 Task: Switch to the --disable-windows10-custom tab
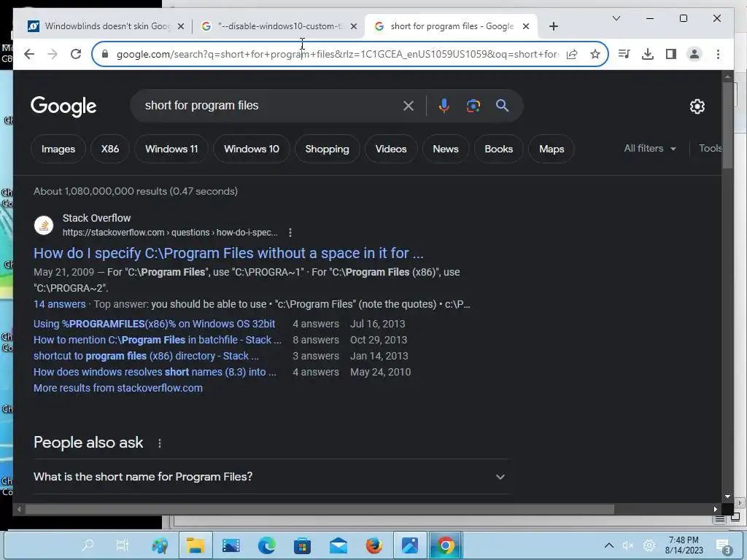point(279,26)
